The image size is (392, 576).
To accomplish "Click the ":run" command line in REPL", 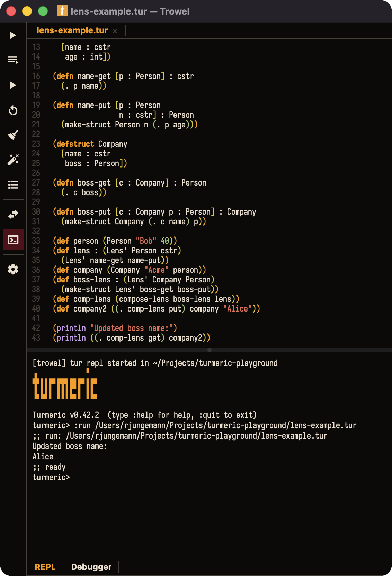I will (195, 425).
